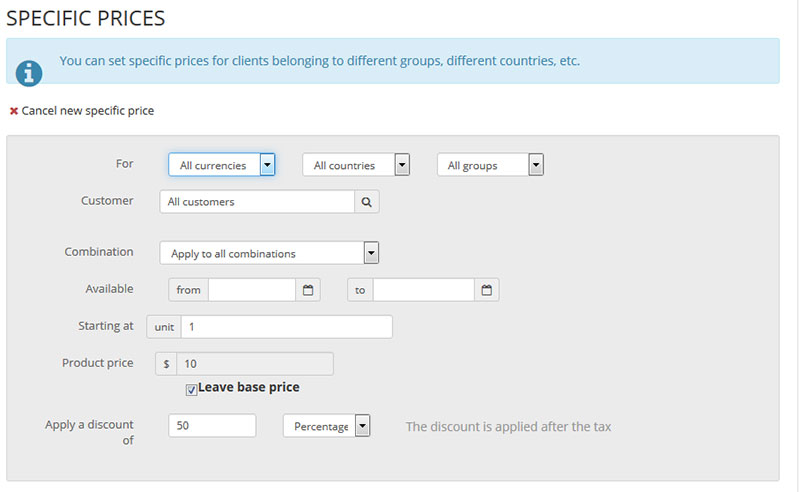The image size is (800, 492).
Task: Cancel new specific price link
Action: tap(88, 111)
